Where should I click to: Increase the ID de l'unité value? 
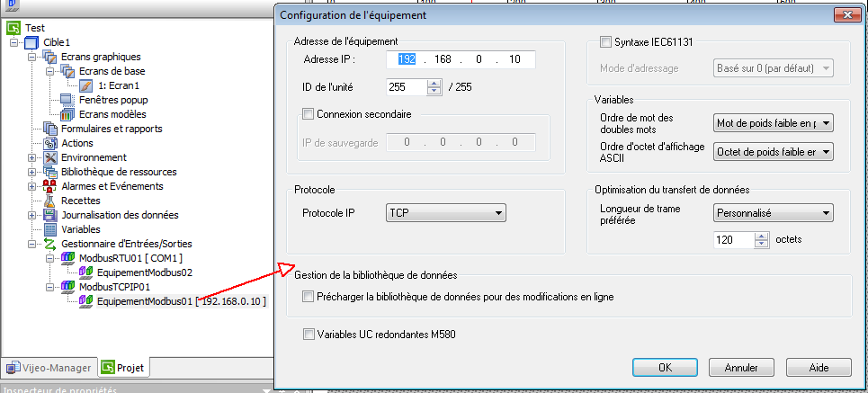(x=434, y=83)
